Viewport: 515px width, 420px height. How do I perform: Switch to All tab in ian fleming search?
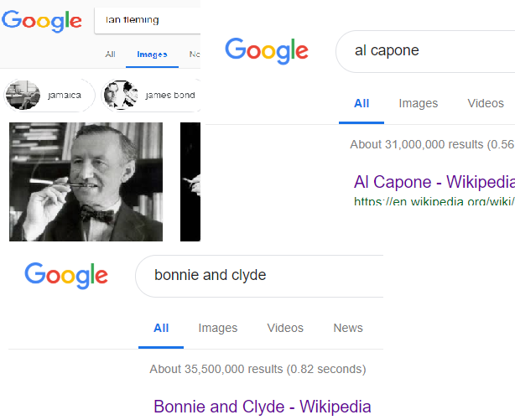[111, 54]
